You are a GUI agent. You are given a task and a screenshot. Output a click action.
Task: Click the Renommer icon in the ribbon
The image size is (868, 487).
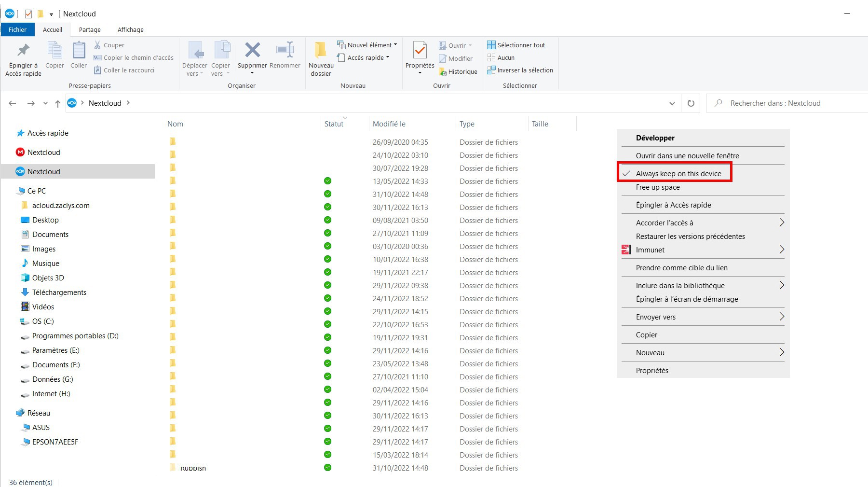click(285, 50)
